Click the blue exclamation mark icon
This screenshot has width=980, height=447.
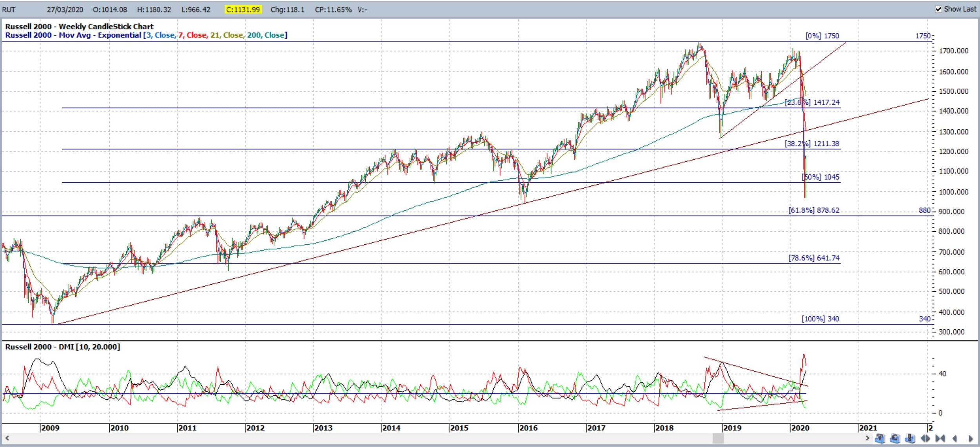(910, 438)
